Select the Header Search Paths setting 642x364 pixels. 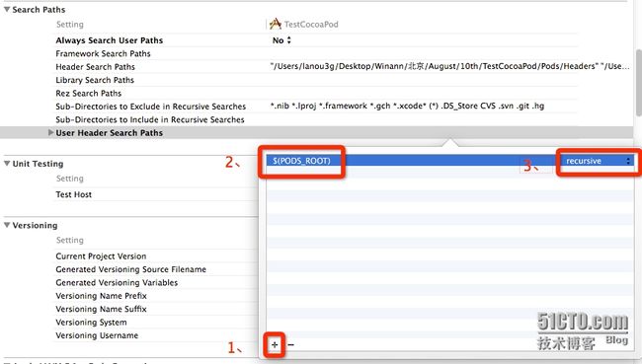[x=96, y=67]
